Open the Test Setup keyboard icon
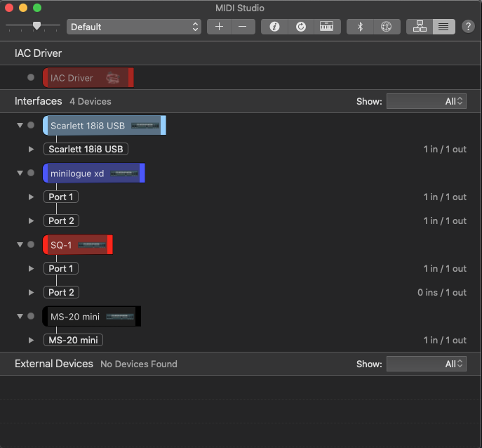 [x=327, y=27]
